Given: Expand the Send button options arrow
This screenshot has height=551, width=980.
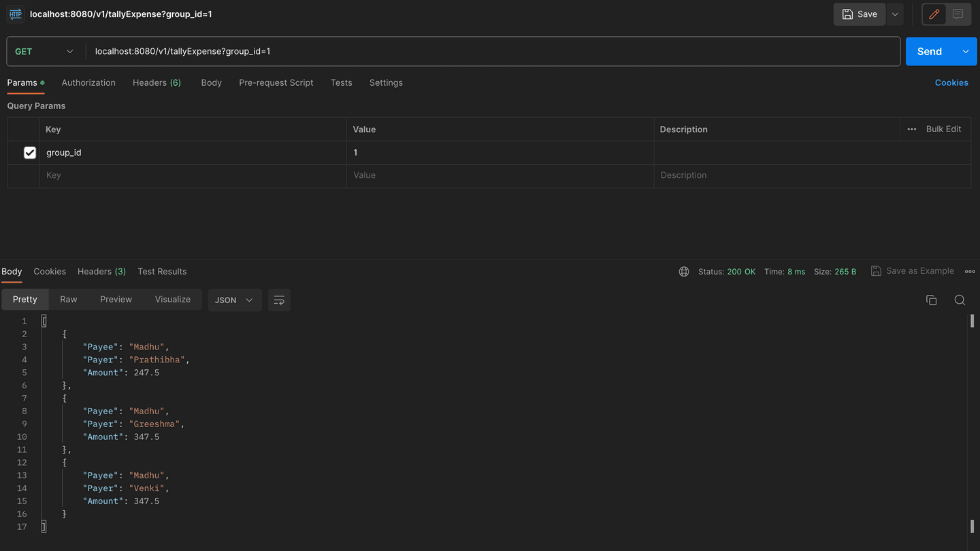Looking at the screenshot, I should click(966, 52).
